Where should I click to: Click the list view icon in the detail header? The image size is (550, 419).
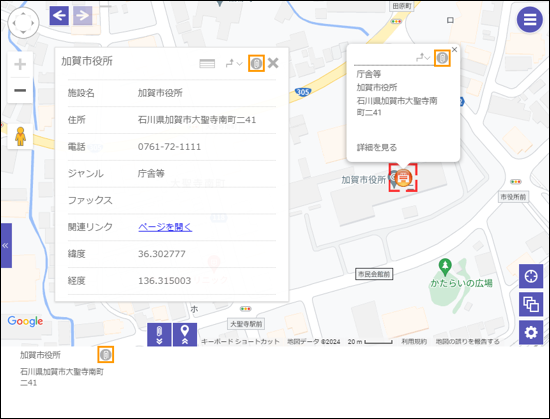[207, 63]
